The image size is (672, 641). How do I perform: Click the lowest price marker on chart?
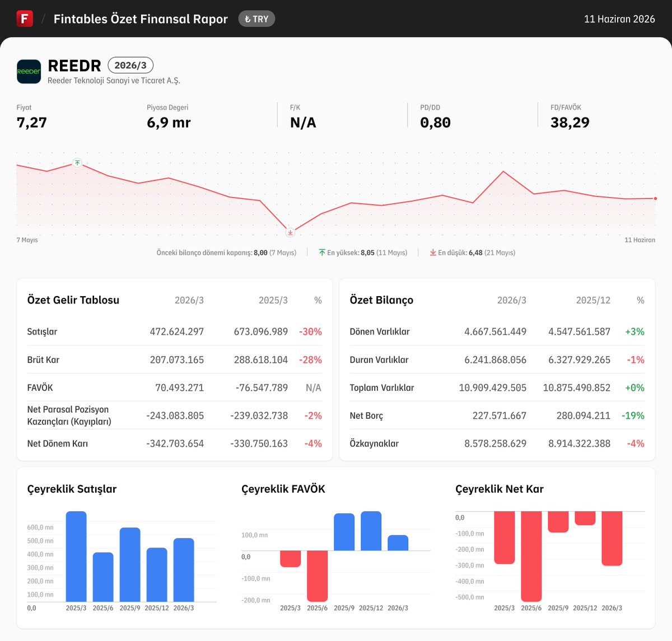290,232
